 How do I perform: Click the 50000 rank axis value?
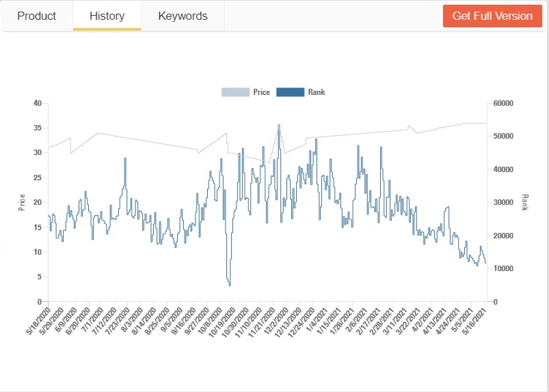click(503, 136)
